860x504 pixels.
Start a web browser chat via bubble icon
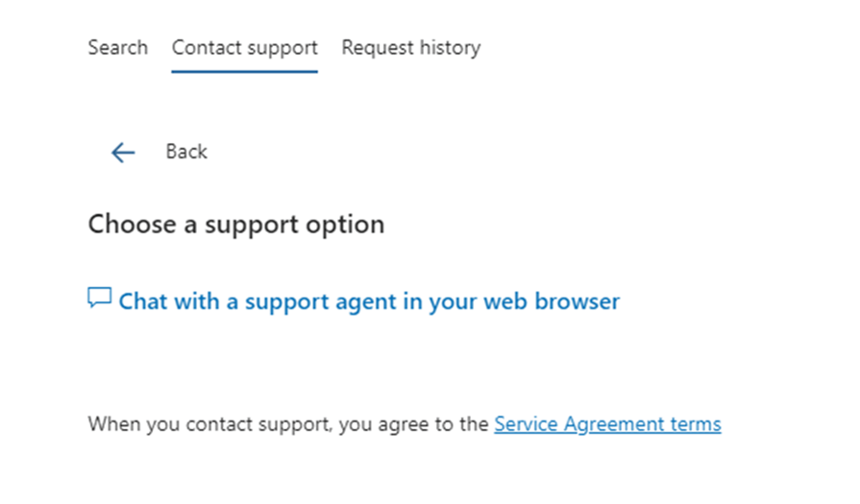(x=99, y=299)
